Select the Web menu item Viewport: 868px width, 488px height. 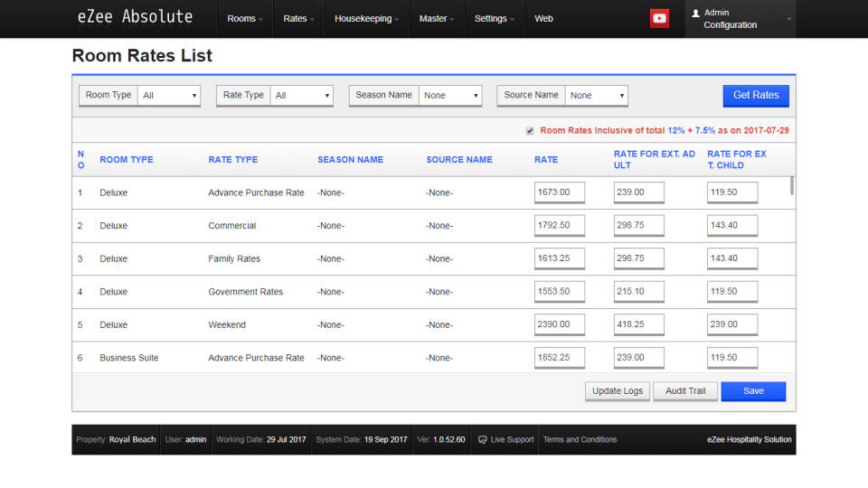click(543, 19)
